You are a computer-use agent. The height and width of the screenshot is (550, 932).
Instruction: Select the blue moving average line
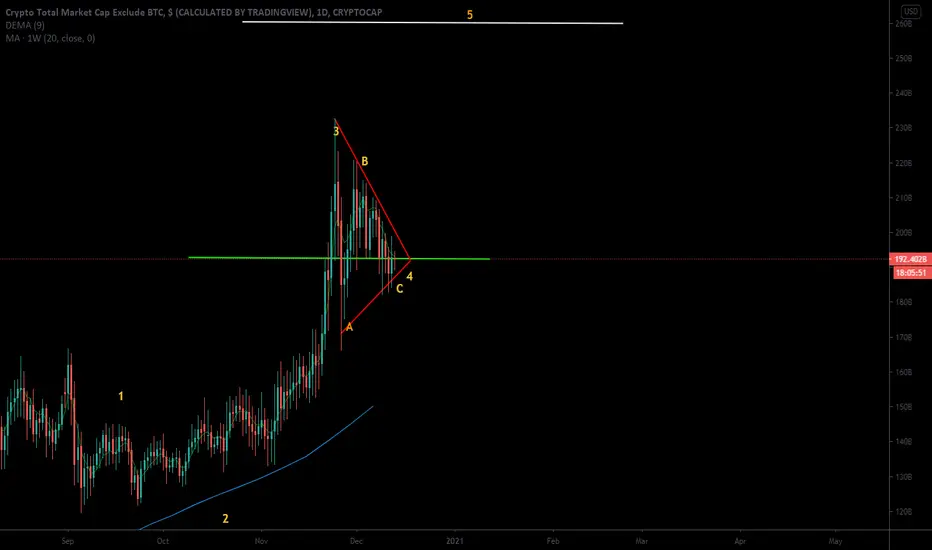click(x=256, y=469)
